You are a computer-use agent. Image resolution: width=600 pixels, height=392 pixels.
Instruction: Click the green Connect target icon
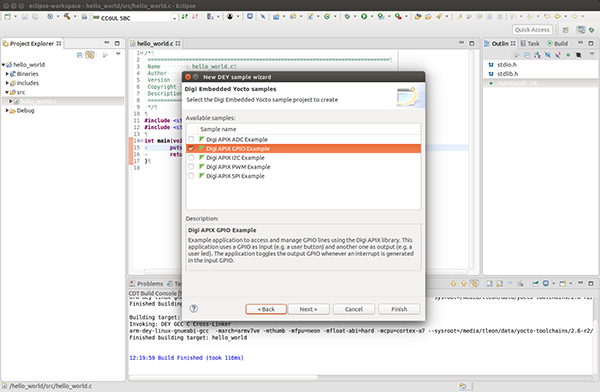point(185,16)
